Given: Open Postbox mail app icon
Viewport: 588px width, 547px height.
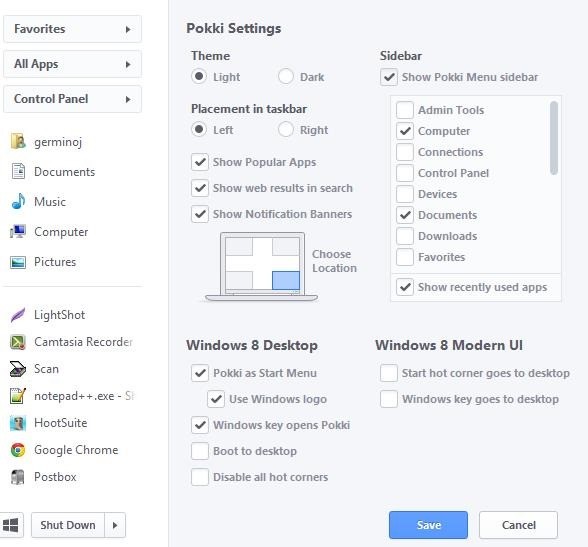Looking at the screenshot, I should click(18, 477).
